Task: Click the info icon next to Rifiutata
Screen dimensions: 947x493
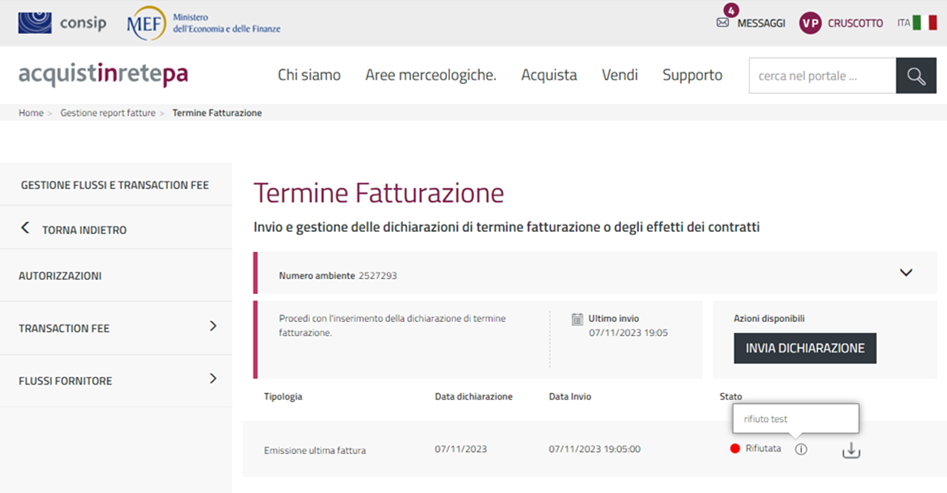Action: 800,450
